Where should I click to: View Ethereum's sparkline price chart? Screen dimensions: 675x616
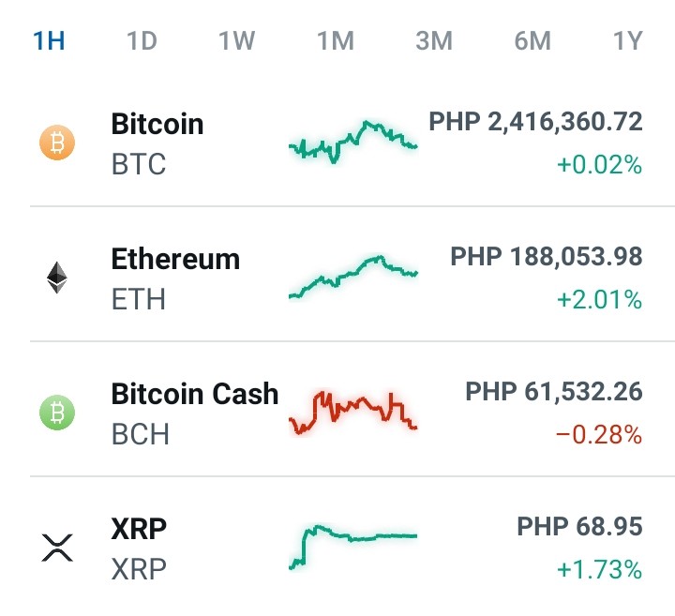[353, 277]
